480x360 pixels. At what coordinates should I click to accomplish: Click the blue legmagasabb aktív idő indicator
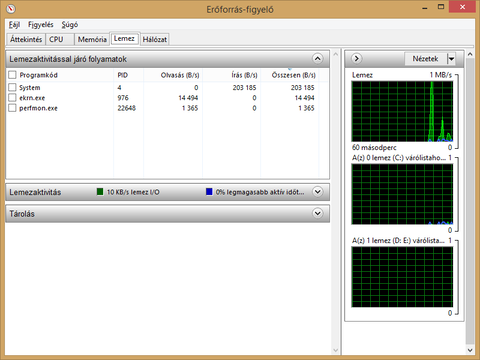pyautogui.click(x=209, y=192)
